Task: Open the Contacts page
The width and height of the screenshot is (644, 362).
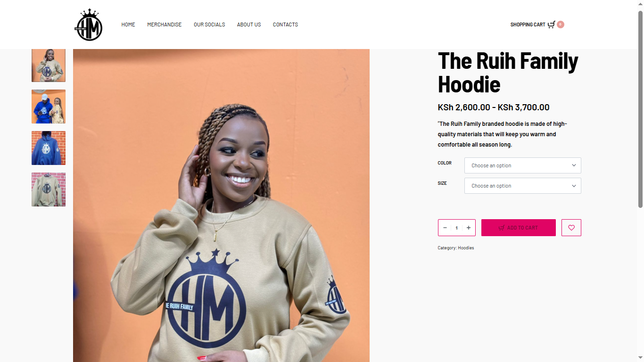Action: pyautogui.click(x=285, y=25)
